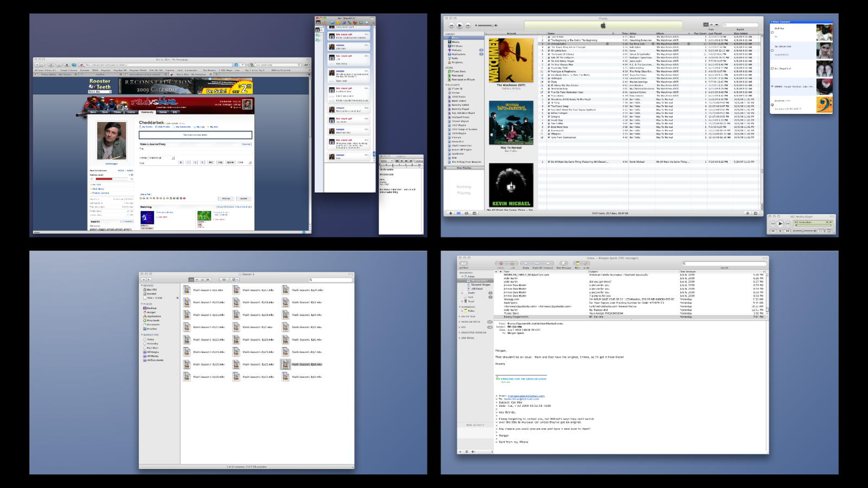The image size is (868, 488).
Task: Go back a page in the browser
Action: tap(38, 65)
